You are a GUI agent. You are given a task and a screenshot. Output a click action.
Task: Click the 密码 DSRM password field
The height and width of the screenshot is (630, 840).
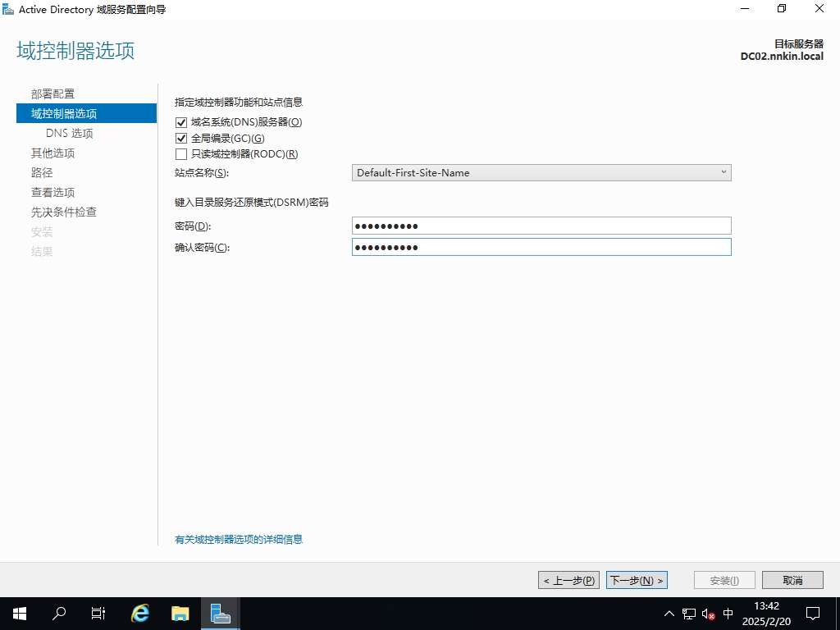tap(541, 226)
